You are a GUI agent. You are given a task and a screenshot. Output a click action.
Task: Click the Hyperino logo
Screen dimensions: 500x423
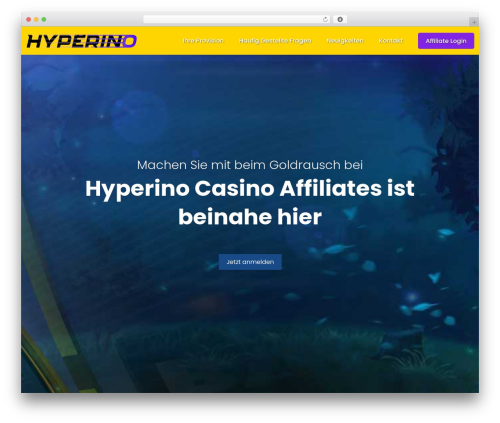point(82,41)
